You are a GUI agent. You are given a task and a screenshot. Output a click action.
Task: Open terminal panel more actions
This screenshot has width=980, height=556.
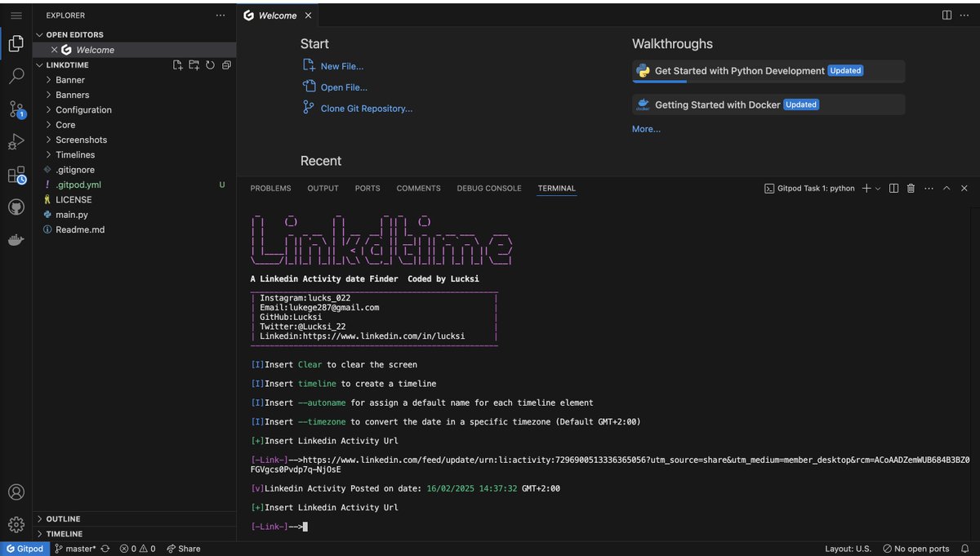coord(929,189)
